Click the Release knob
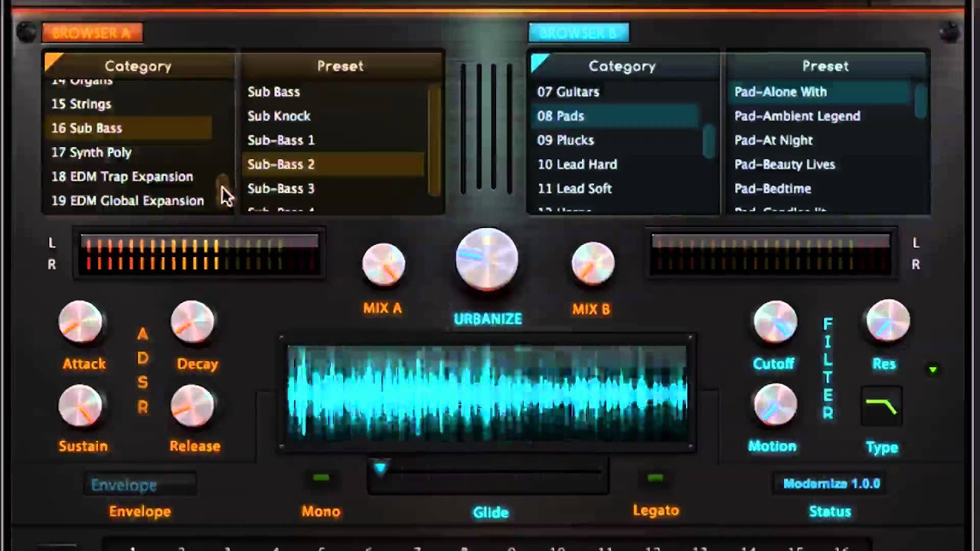 192,406
